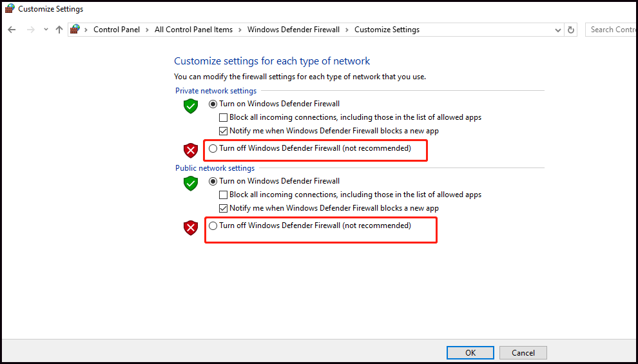Click the Forward navigation arrow
This screenshot has width=638, height=364.
coord(30,30)
